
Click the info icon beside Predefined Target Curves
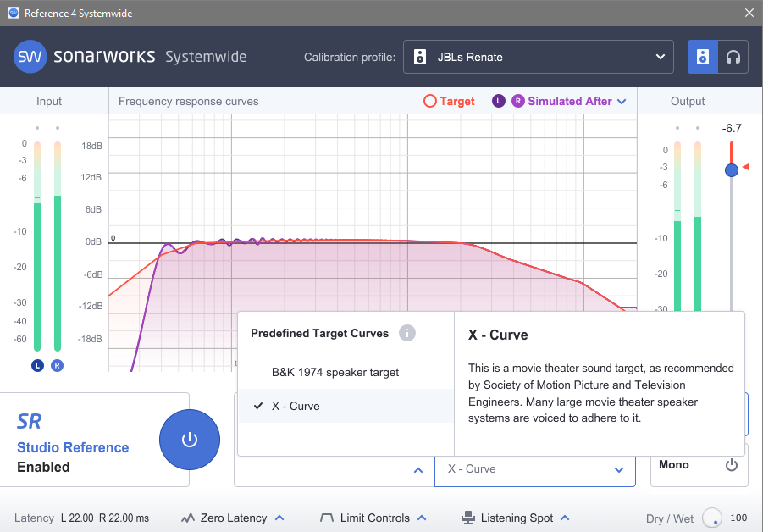(407, 333)
